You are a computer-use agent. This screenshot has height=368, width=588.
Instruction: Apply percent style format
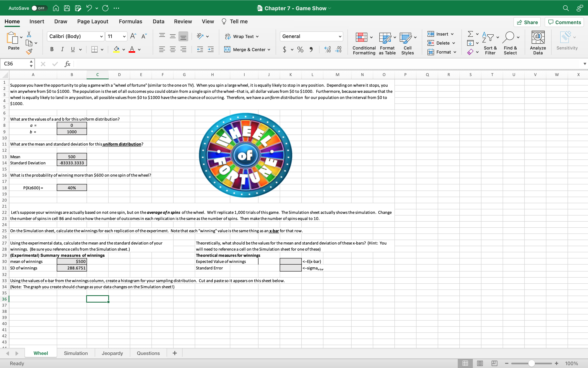coord(300,49)
